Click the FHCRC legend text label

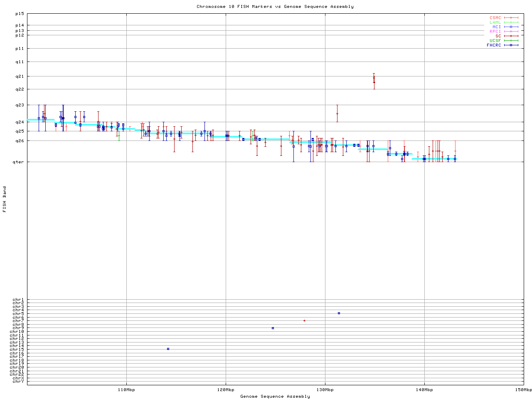pyautogui.click(x=494, y=45)
